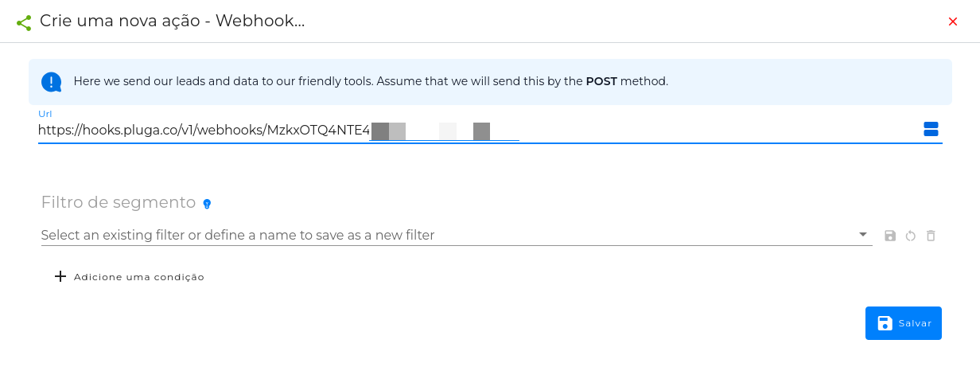Expand the filter dropdown arrow

863,235
